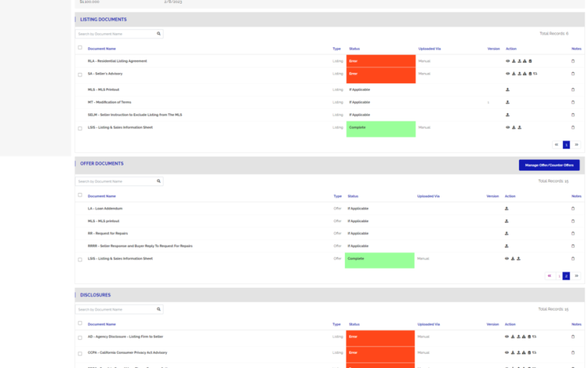Screen dimensions: 588x368
Task: Click upload icon for MLS Printout listing row
Action: click(x=507, y=90)
